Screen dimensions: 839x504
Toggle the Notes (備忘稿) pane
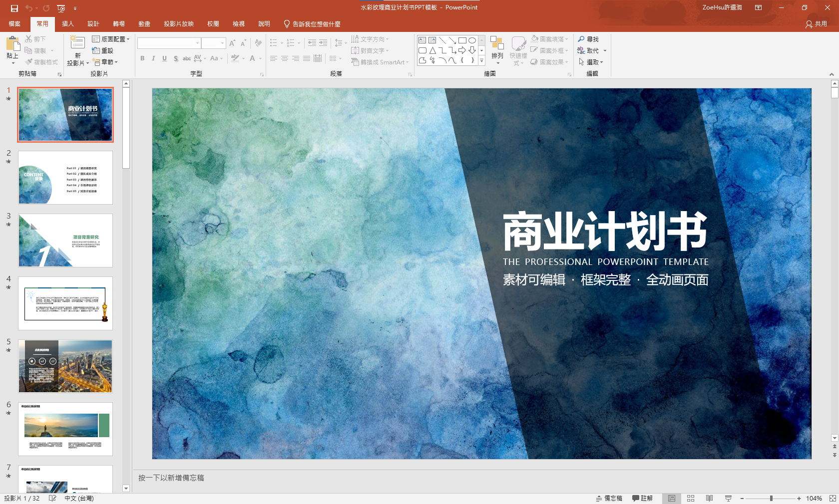(x=609, y=498)
